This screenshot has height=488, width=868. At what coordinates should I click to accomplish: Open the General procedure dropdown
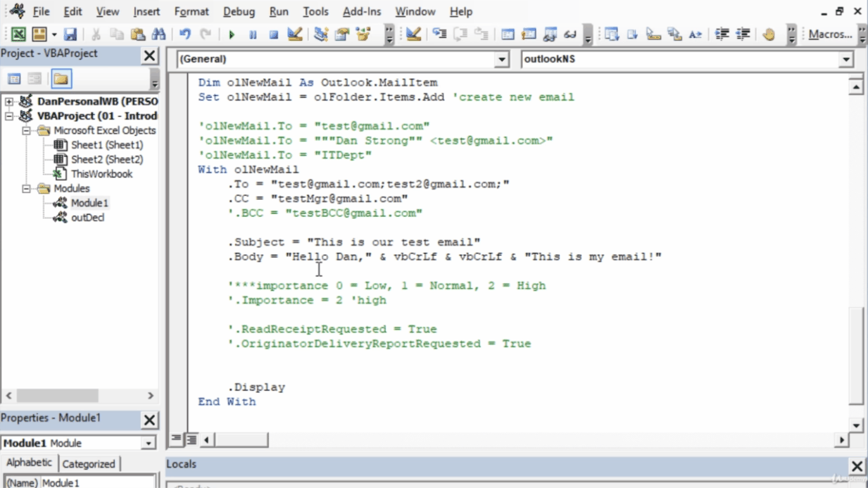pyautogui.click(x=501, y=59)
